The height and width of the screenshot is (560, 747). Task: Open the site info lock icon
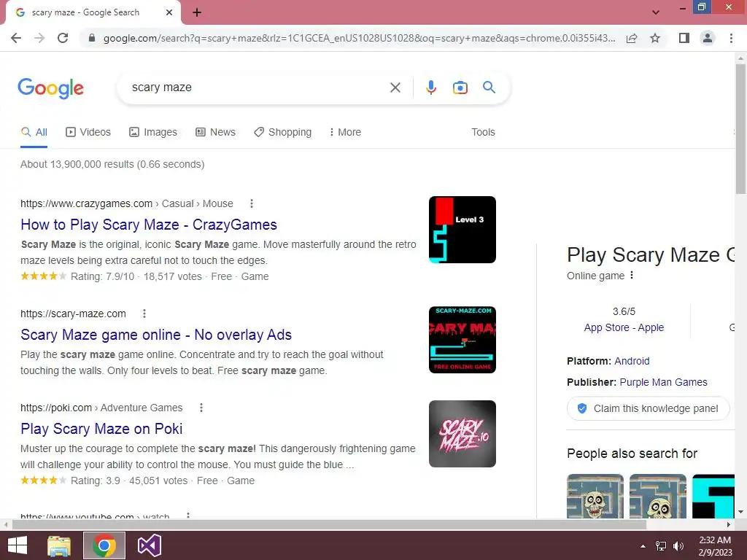click(92, 38)
